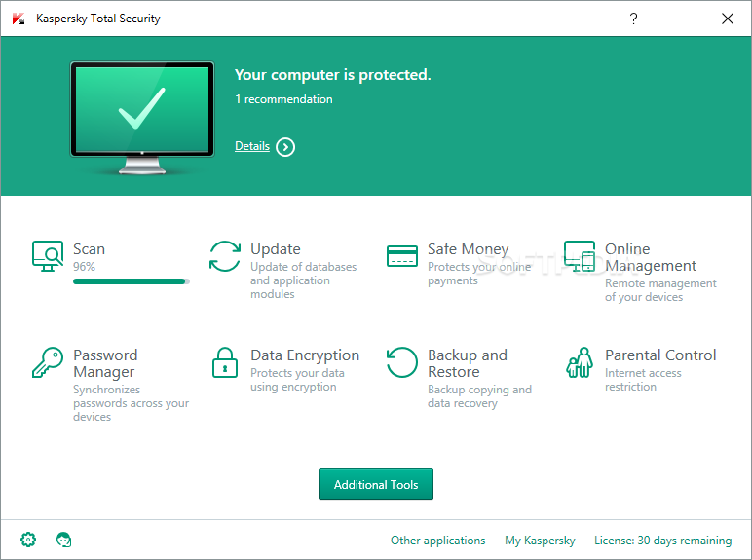Click the Online Management devices icon
Viewport: 752px width, 560px height.
click(580, 256)
